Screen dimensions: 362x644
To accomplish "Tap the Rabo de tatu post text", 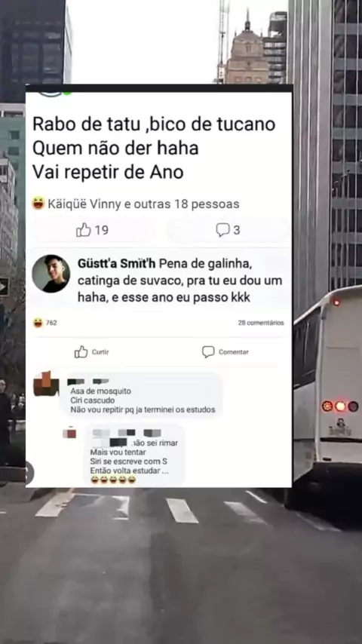I will 154,149.
